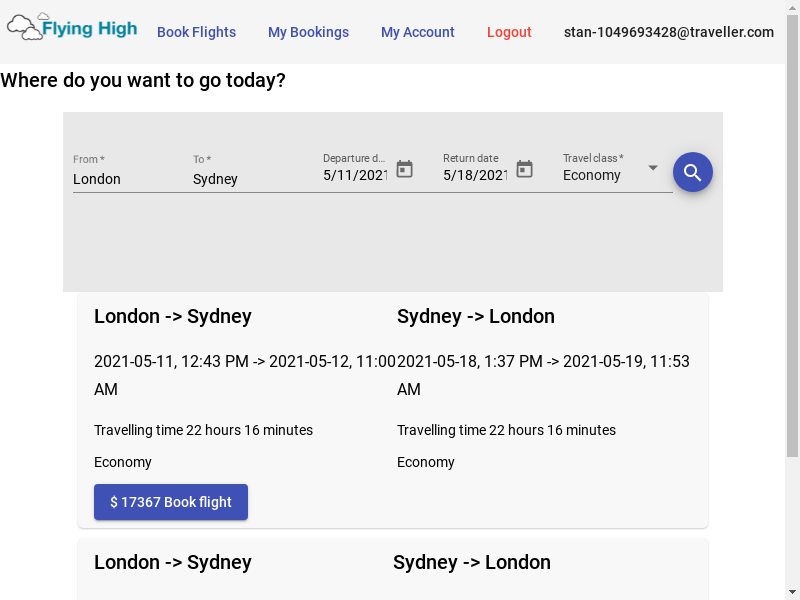This screenshot has height=600, width=800.
Task: Go to My Bookings page
Action: tap(308, 32)
